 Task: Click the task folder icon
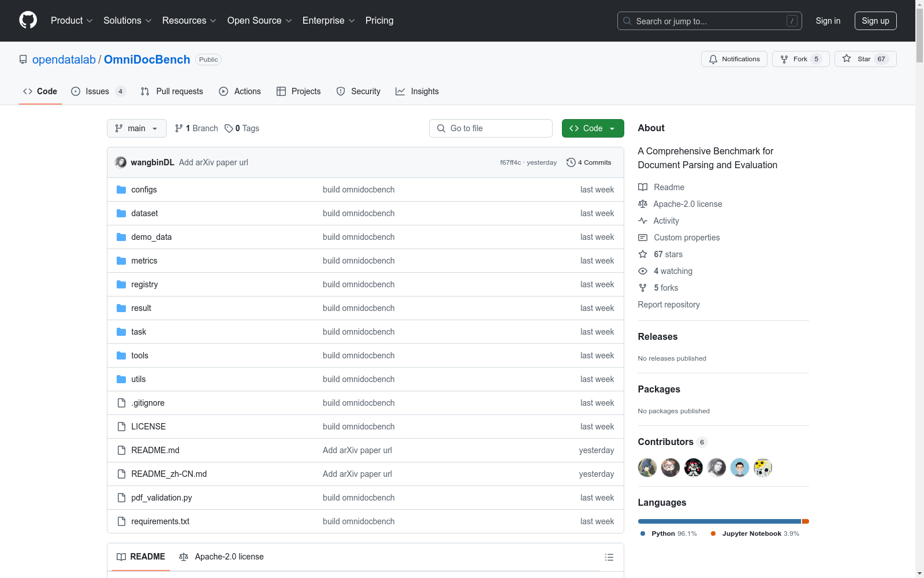pos(121,332)
